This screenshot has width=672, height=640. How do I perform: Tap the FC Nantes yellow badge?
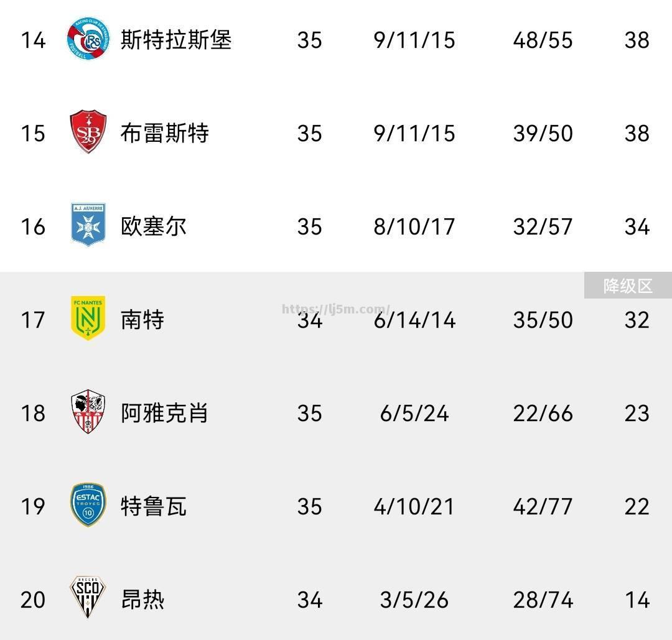[88, 318]
